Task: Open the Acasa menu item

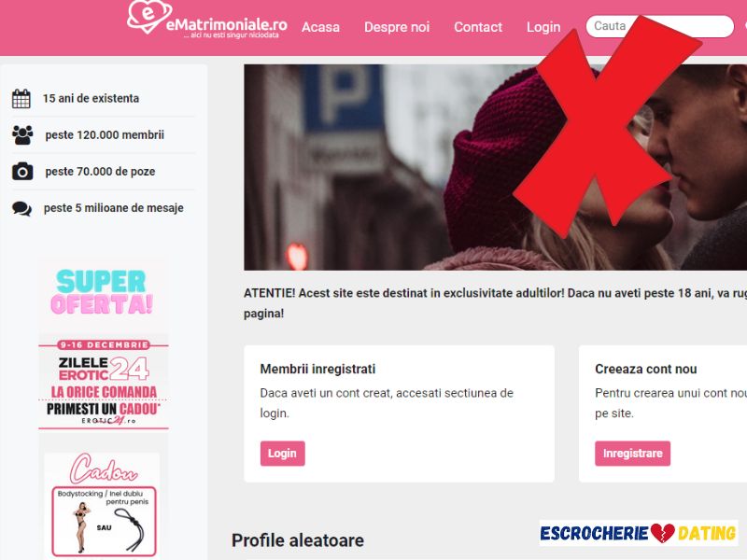Action: pyautogui.click(x=320, y=27)
